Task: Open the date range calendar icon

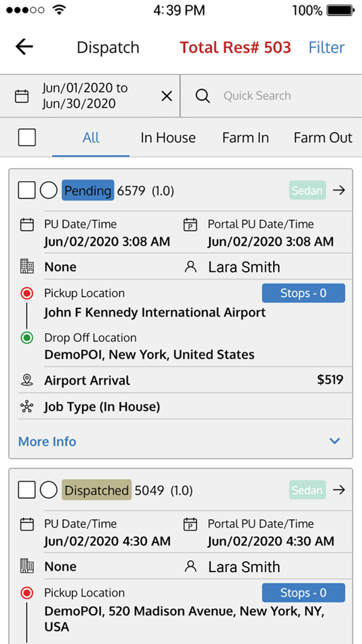Action: pos(22,96)
